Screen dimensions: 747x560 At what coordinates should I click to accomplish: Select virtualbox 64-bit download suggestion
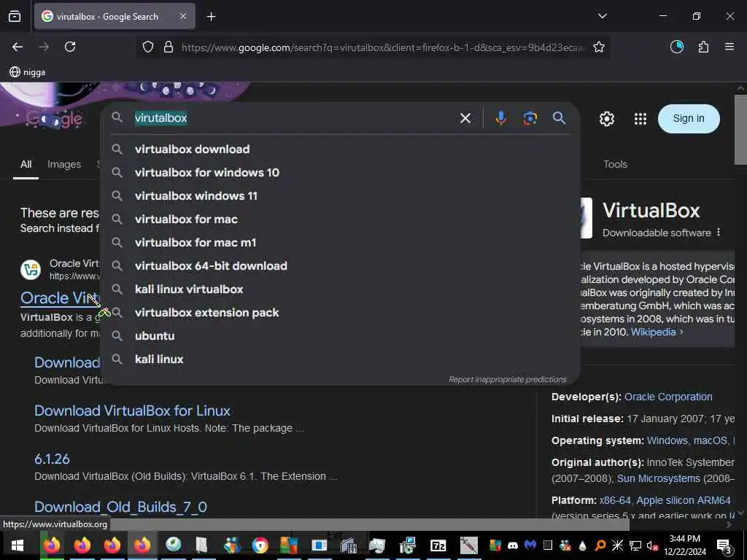point(340,265)
